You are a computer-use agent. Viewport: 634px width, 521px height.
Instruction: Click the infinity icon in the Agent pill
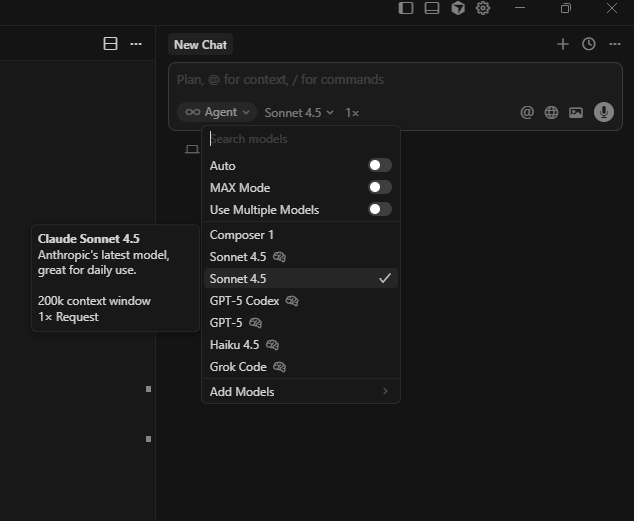pos(193,112)
